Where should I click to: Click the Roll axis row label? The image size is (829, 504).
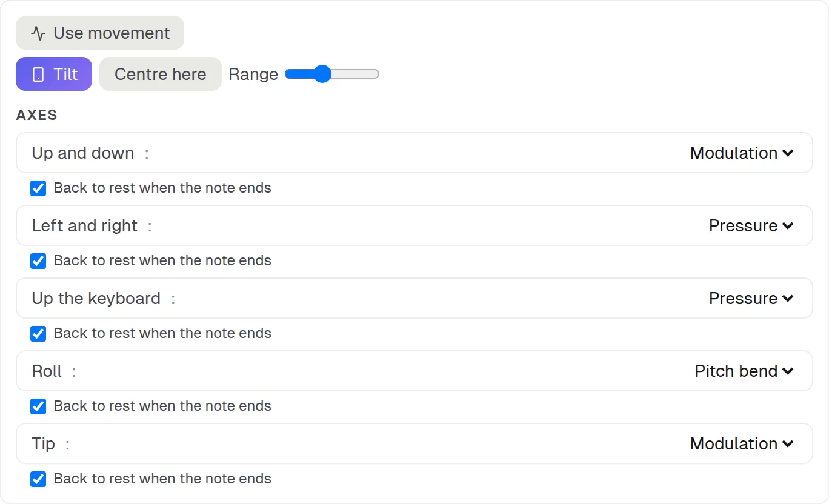(x=47, y=371)
